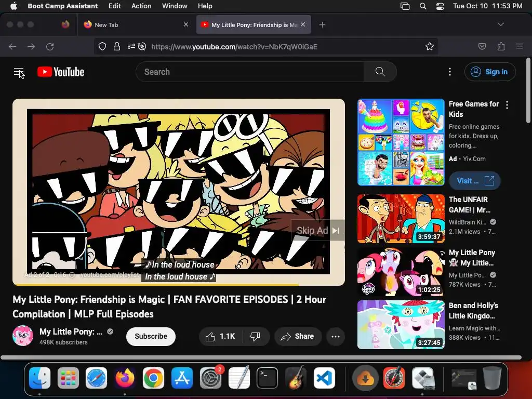The width and height of the screenshot is (532, 399).
Task: Open the Edit menu
Action: coord(115,6)
